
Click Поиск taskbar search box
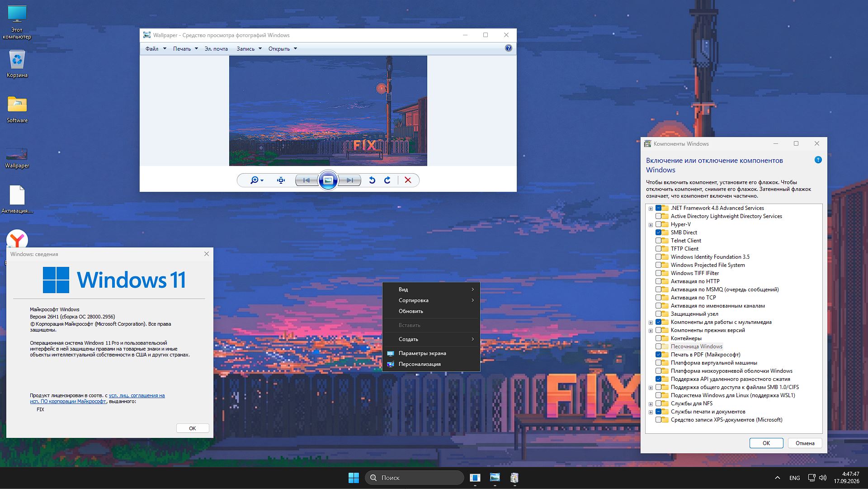coord(414,478)
